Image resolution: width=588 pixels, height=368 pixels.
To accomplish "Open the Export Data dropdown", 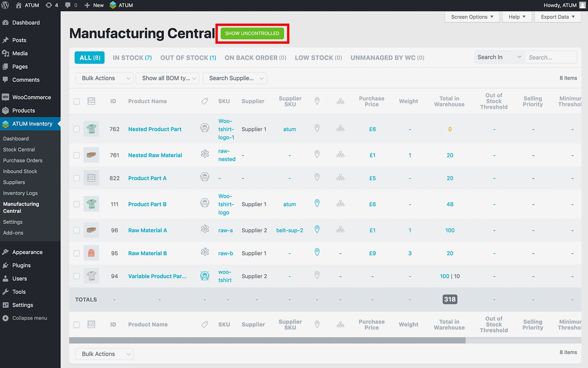I will click(x=557, y=17).
